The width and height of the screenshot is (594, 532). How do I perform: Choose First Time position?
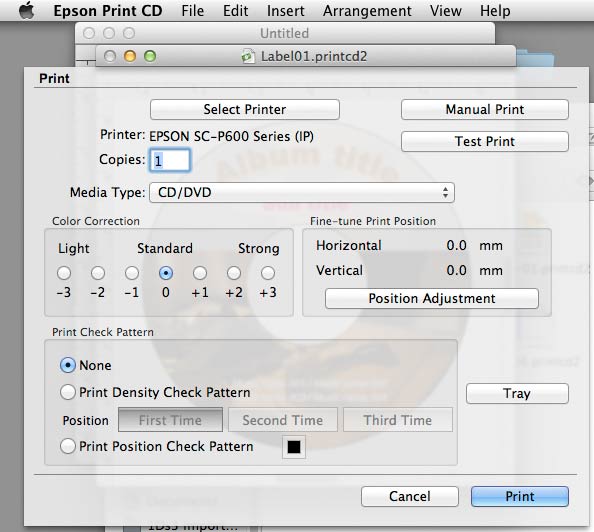[170, 420]
